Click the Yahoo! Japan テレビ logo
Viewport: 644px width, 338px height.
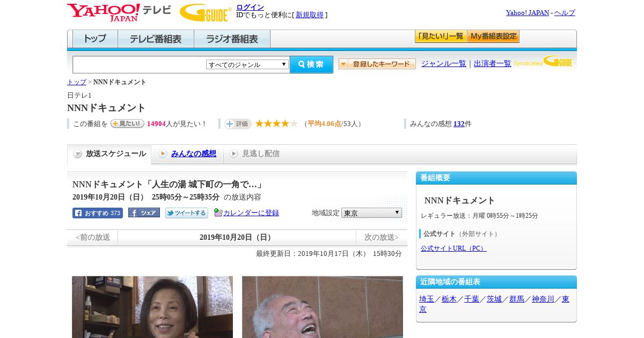pos(119,12)
